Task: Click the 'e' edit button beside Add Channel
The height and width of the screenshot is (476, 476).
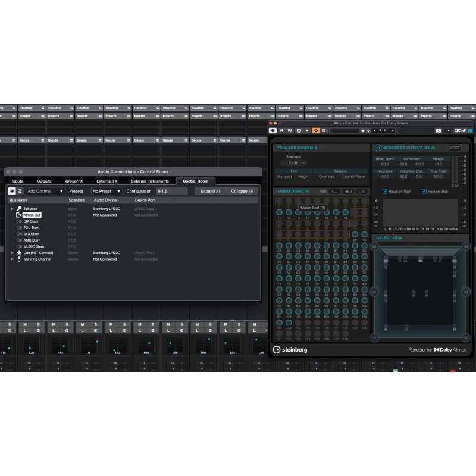Action: [x=20, y=191]
